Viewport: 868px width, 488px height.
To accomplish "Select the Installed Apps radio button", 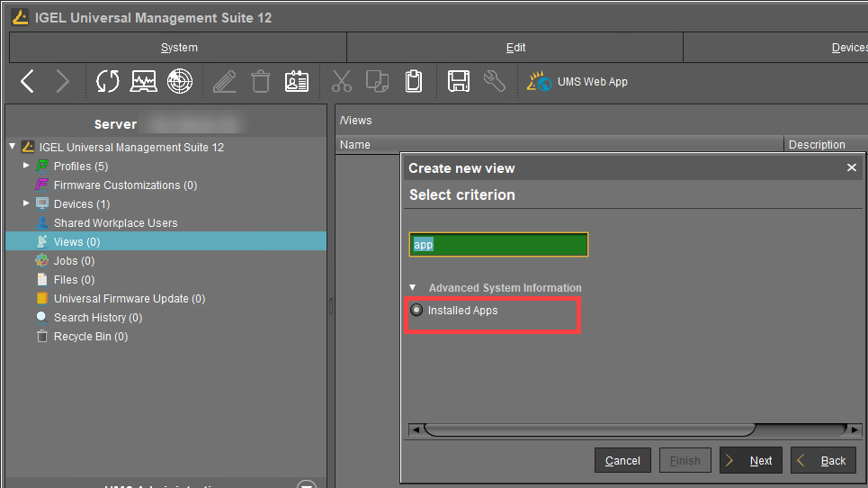I will click(x=416, y=311).
